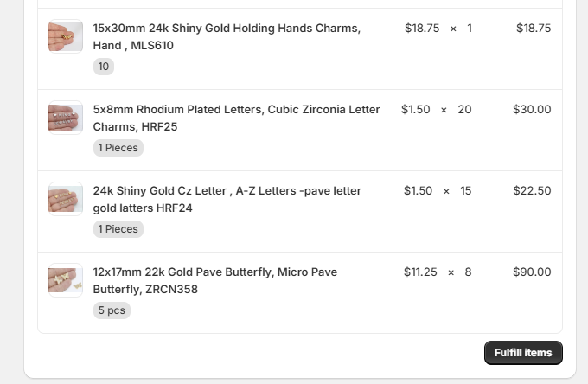Open the 15x30mm Holding Hands Charms title
Image resolution: width=588 pixels, height=384 pixels.
pos(227,36)
